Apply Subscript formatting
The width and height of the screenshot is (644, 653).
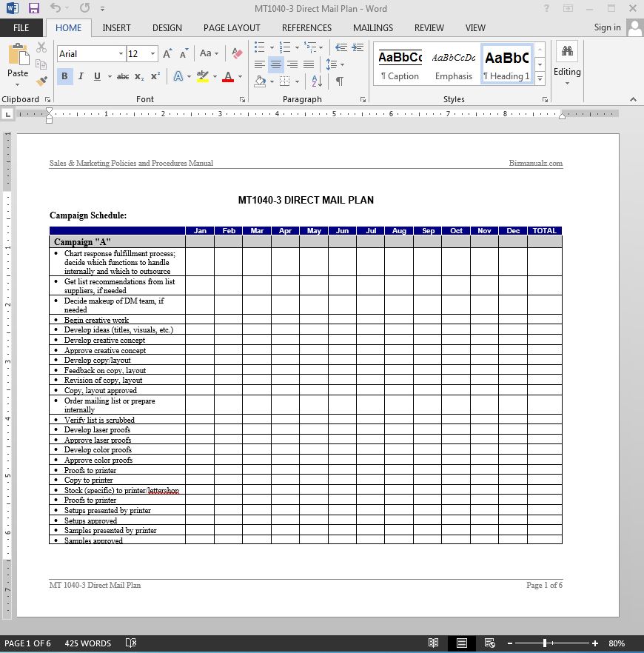(139, 77)
